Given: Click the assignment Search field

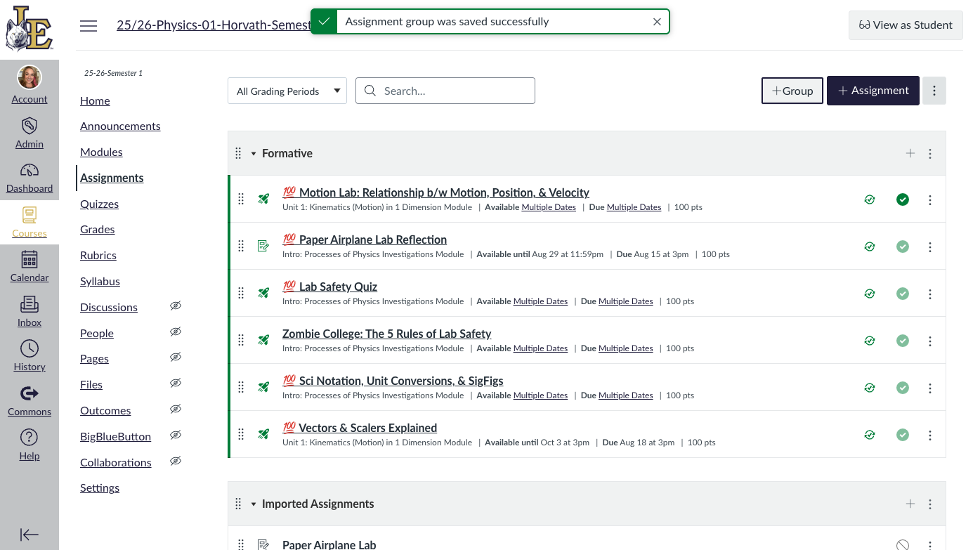Looking at the screenshot, I should tap(445, 91).
